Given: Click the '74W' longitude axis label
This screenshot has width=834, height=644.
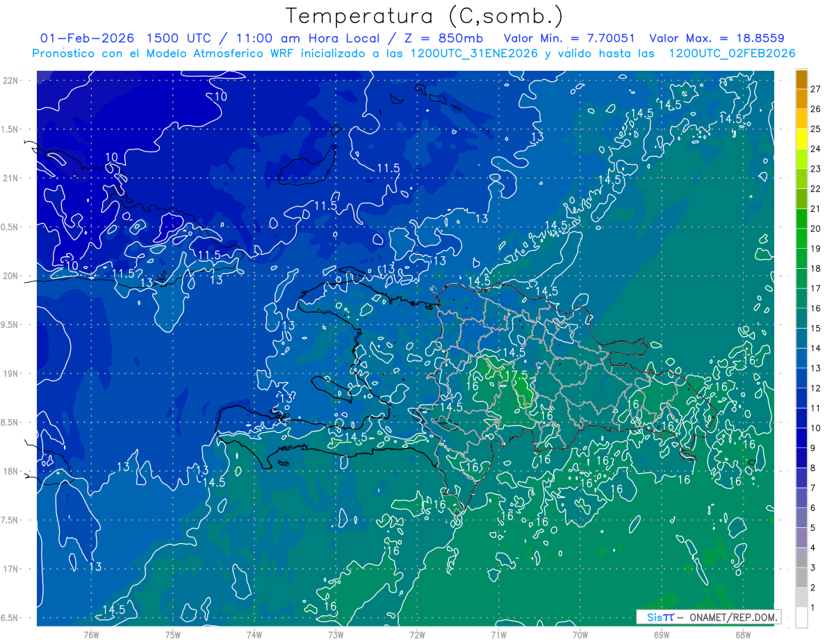Looking at the screenshot, I should coord(254,634).
